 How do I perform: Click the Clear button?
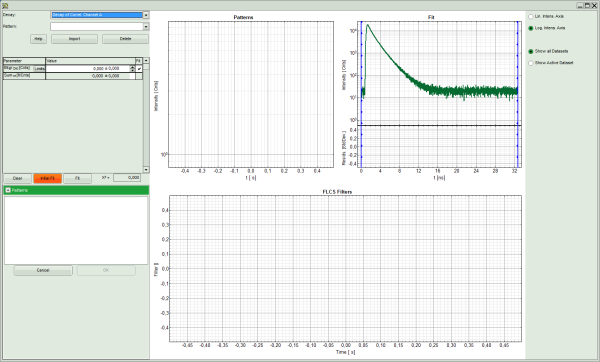[x=18, y=178]
